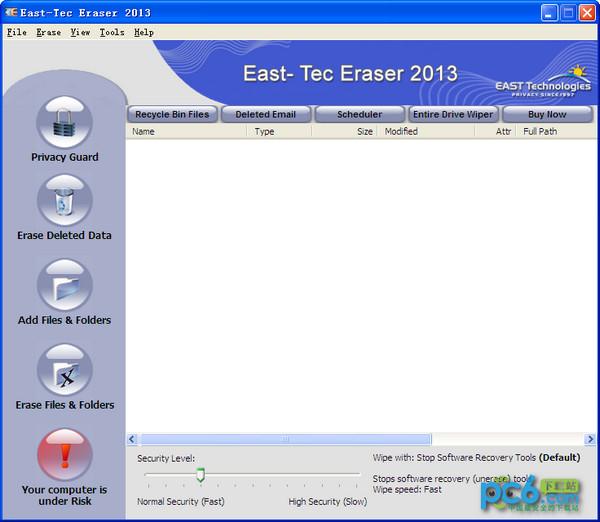
Task: Click the red computer under Risk warning icon
Action: click(x=65, y=454)
